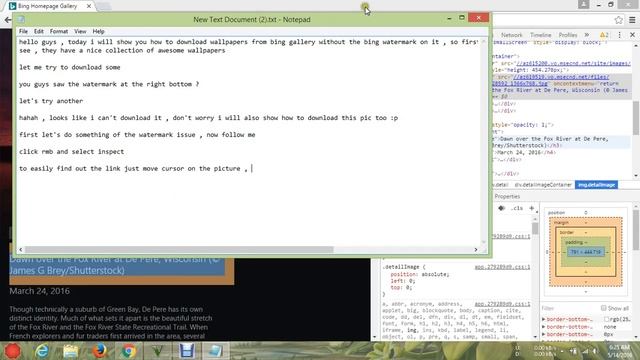This screenshot has height=360, width=640.
Task: Expand first border-bottom property with rgb value
Action: tap(543, 319)
